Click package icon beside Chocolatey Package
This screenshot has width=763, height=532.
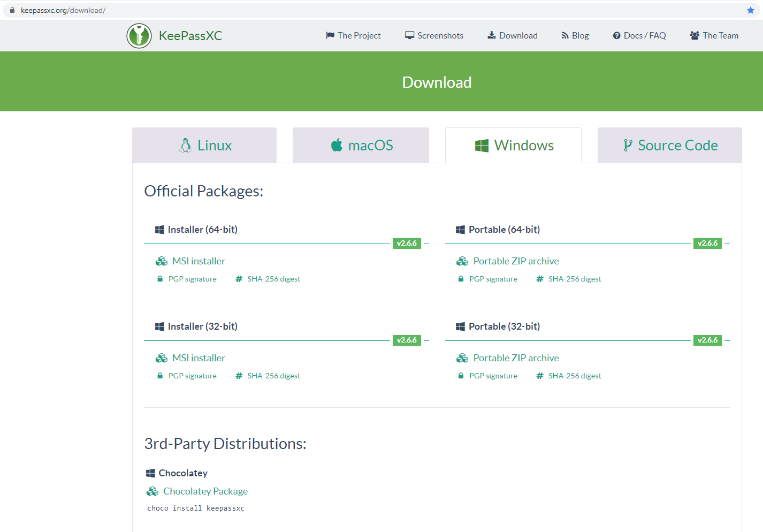tap(152, 491)
